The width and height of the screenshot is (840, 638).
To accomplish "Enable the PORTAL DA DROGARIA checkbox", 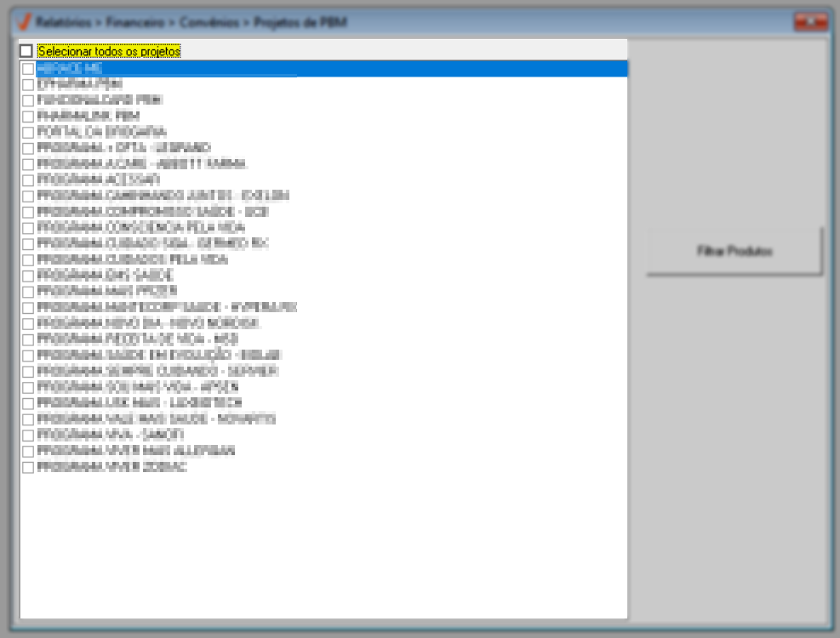I will 28,133.
